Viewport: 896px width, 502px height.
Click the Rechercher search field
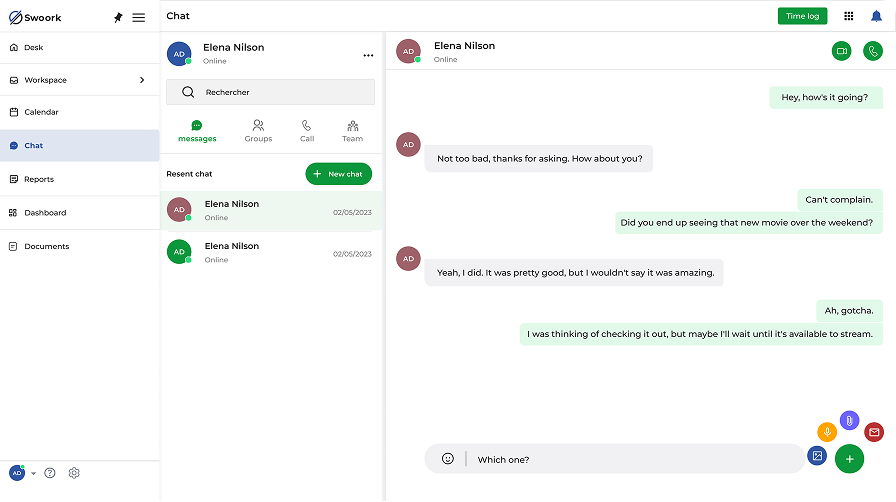(x=270, y=92)
